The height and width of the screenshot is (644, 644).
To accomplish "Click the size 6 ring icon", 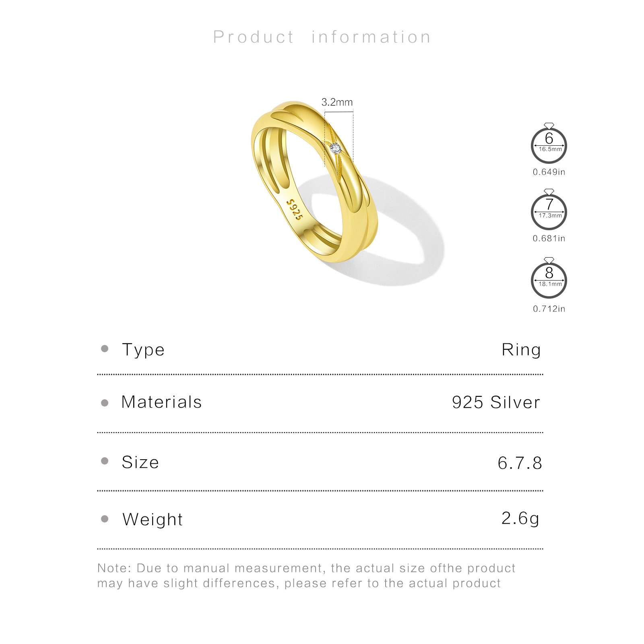I will click(549, 145).
